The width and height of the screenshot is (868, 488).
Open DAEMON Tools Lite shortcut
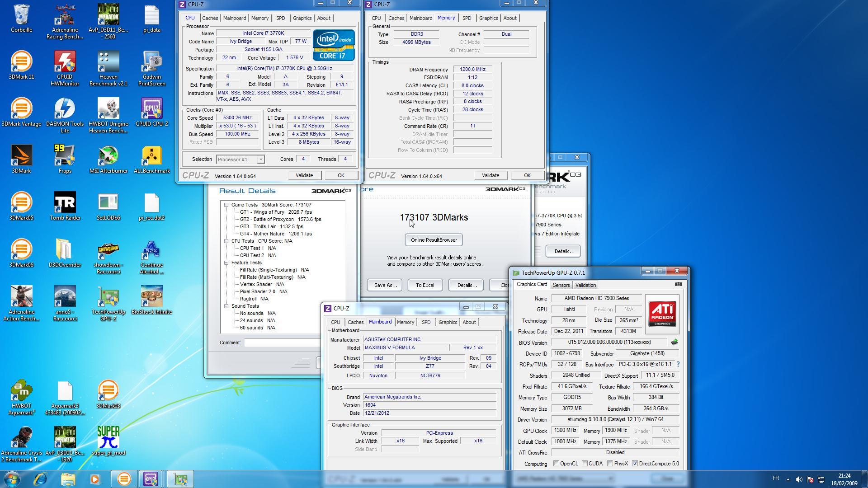(x=65, y=115)
